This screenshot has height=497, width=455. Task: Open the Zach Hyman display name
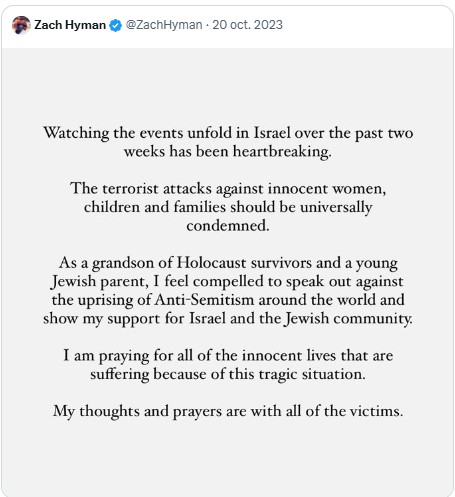pyautogui.click(x=70, y=25)
